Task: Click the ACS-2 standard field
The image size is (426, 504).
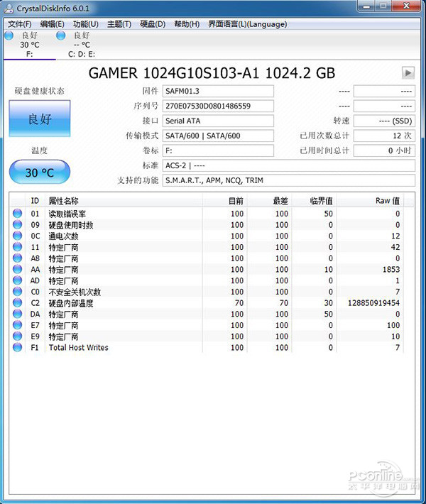Action: click(x=289, y=165)
